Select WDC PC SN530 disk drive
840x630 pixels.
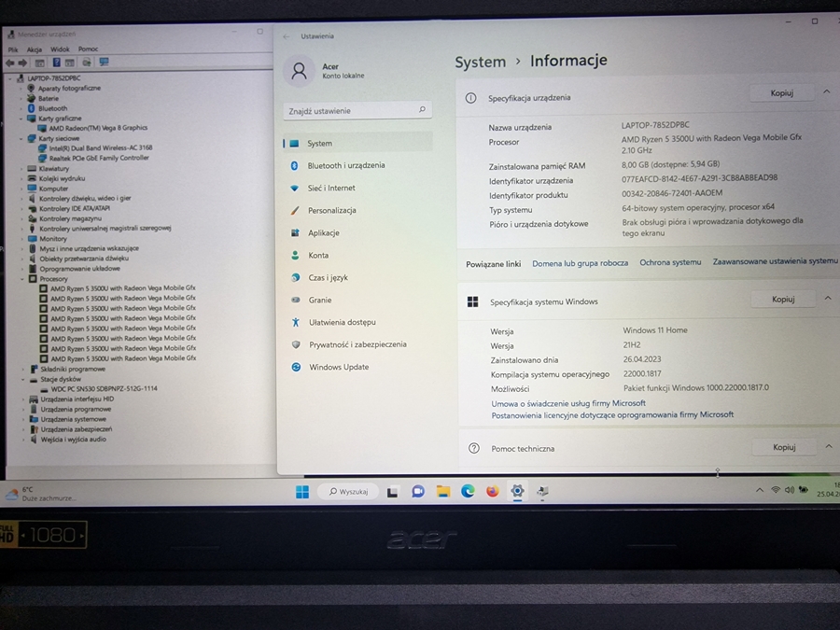pos(99,389)
